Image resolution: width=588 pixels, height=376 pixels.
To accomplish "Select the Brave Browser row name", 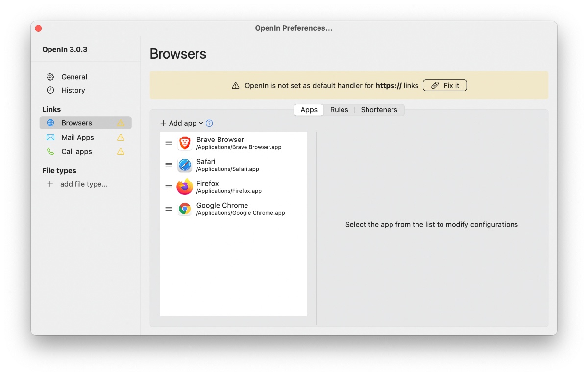I will tap(220, 140).
